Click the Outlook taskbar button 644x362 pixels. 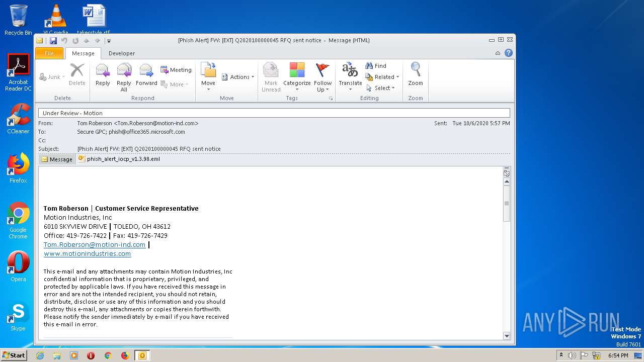coord(142,355)
